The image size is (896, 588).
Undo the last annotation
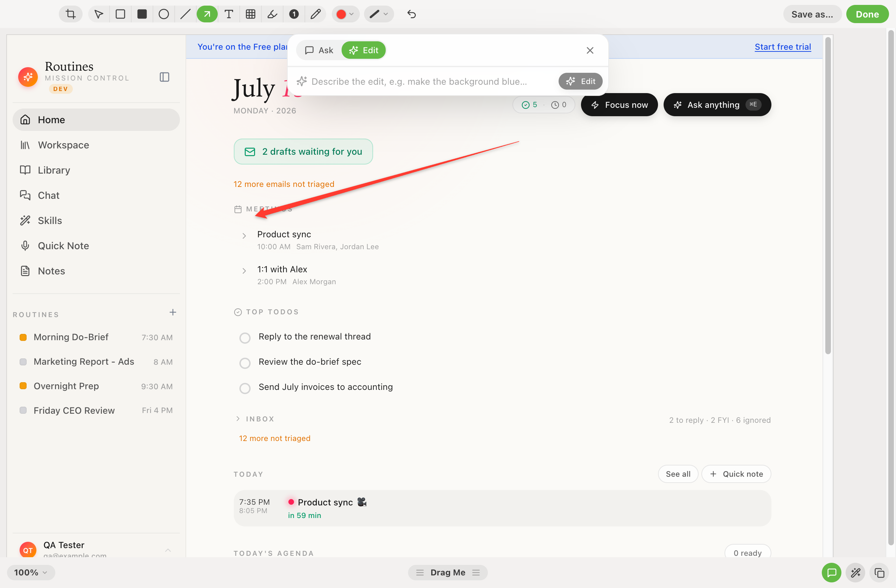tap(412, 14)
